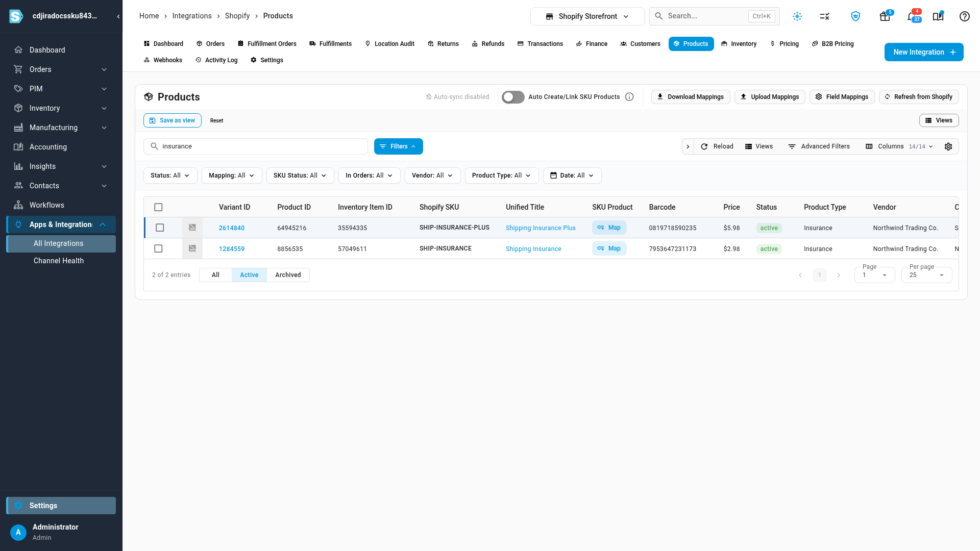Open the Vendor: All filter
The width and height of the screenshot is (980, 551).
point(432,176)
